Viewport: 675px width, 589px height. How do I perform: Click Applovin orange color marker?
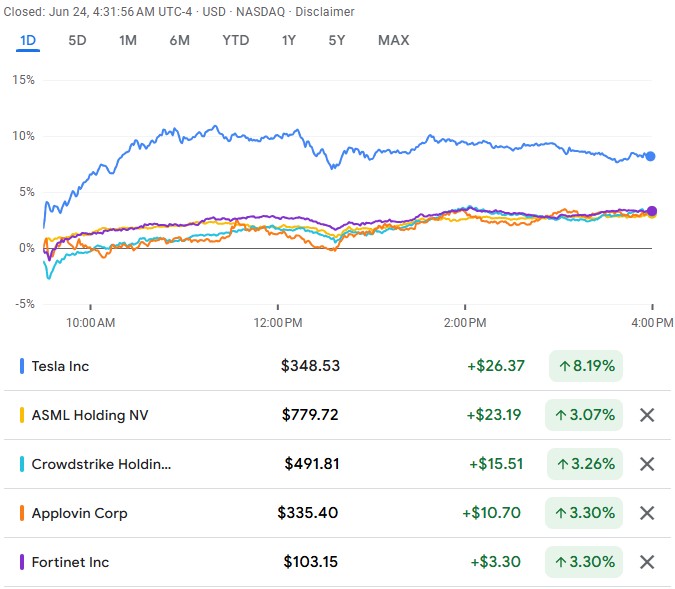click(22, 513)
